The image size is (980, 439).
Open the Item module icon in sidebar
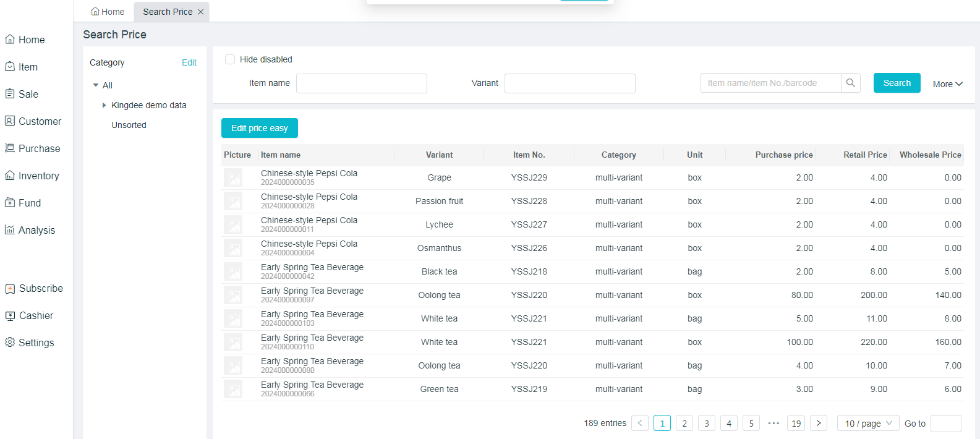click(10, 67)
